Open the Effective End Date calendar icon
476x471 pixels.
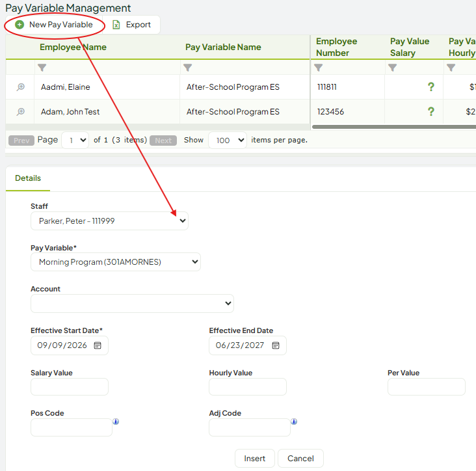[x=276, y=345]
